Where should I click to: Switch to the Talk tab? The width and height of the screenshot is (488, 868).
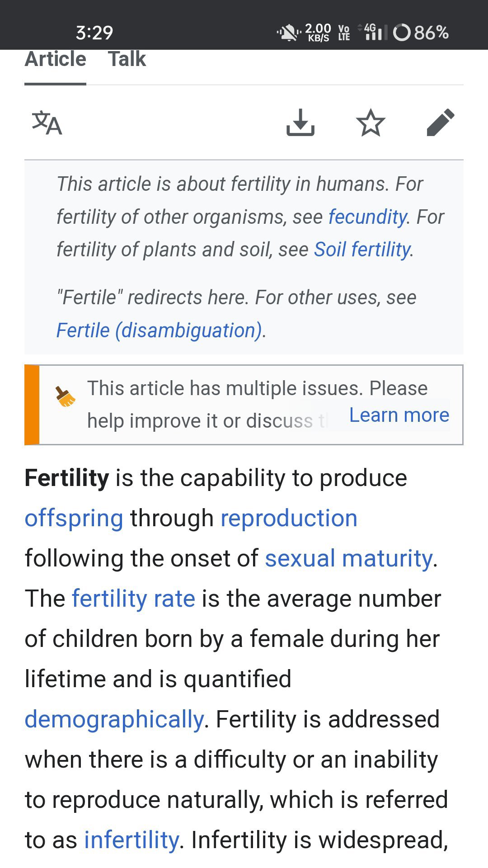coord(127,60)
